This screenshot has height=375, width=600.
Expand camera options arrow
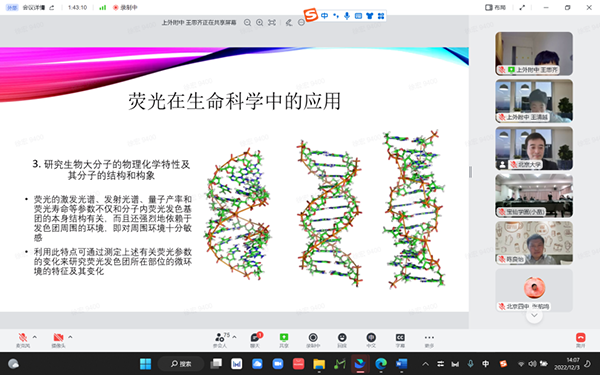click(x=70, y=337)
